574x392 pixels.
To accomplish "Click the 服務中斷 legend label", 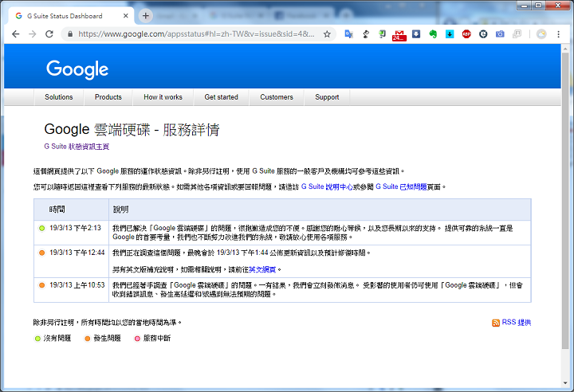I will tap(157, 338).
